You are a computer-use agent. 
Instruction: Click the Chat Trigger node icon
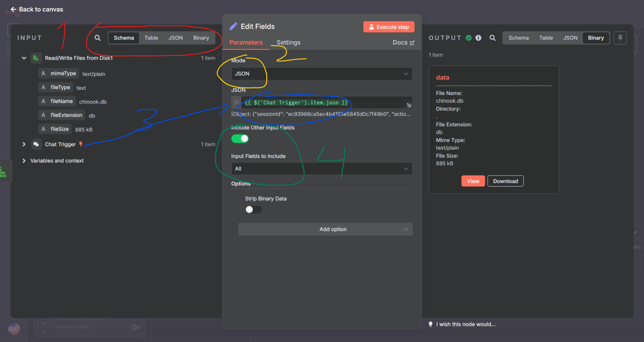point(36,144)
